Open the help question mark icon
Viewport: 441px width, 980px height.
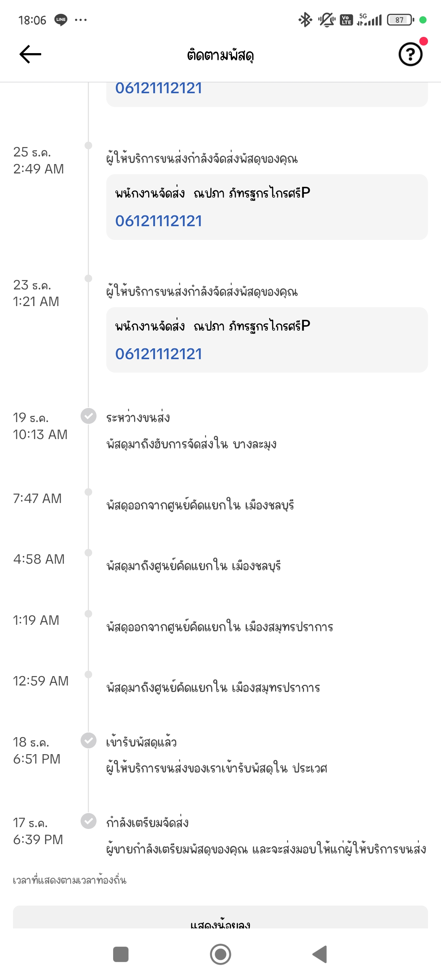(410, 55)
